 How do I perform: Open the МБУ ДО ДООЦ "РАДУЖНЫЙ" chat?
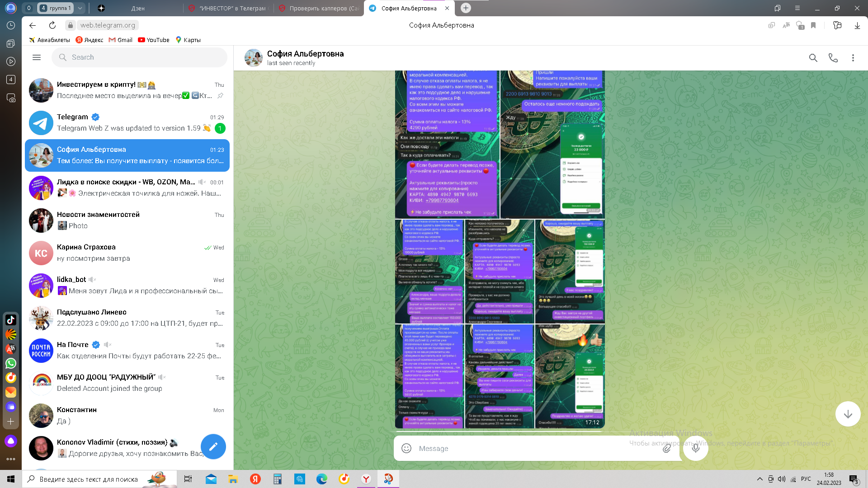click(127, 383)
